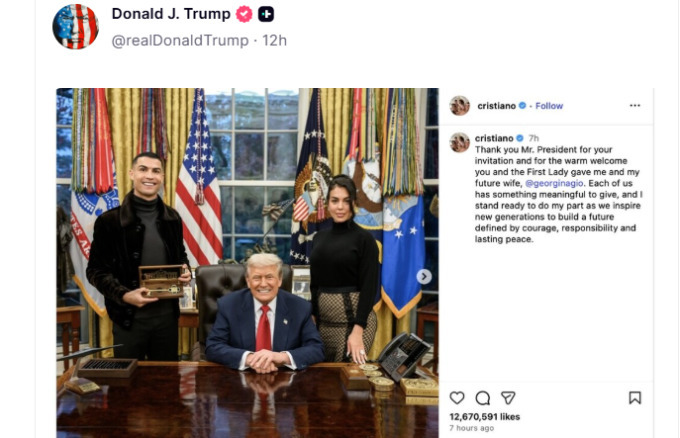Image resolution: width=680 pixels, height=438 pixels.
Task: Click the dark plus badge icon
Action: pos(266,14)
